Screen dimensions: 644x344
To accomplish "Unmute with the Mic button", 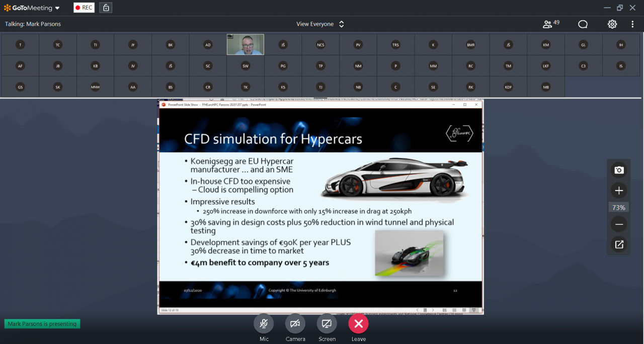I will [x=264, y=323].
